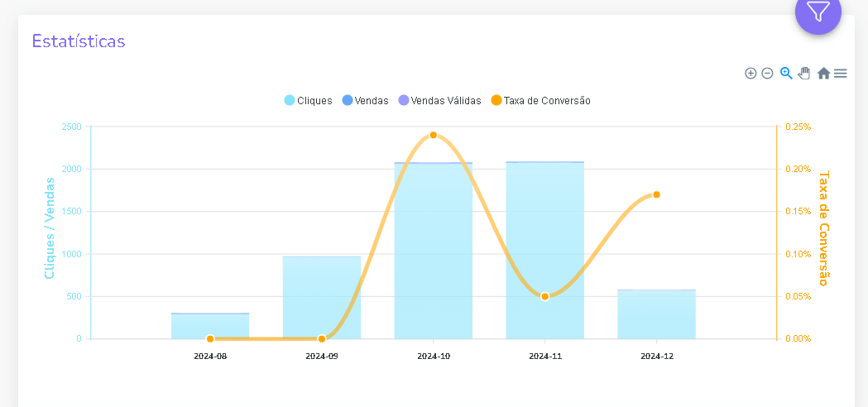Viewport: 868px width, 407px height.
Task: Toggle the Cliques series in legend
Action: point(308,100)
